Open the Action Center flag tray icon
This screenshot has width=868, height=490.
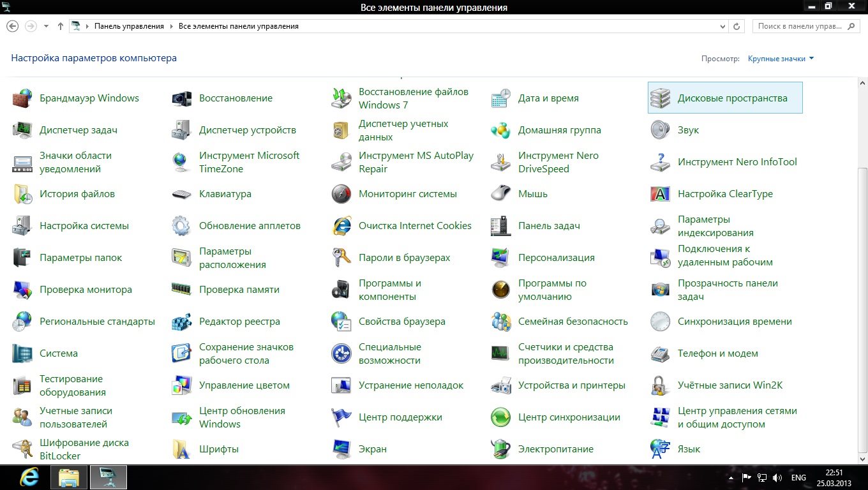point(747,477)
